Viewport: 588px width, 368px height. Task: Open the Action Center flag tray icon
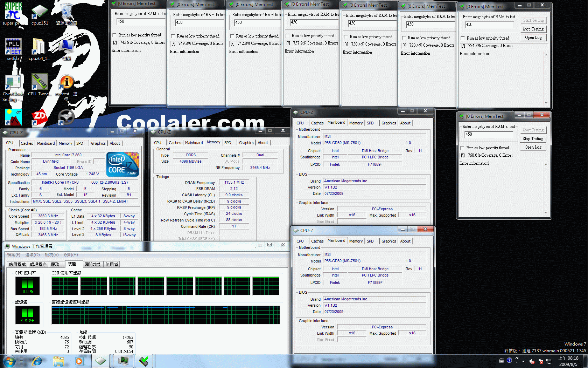[540, 361]
